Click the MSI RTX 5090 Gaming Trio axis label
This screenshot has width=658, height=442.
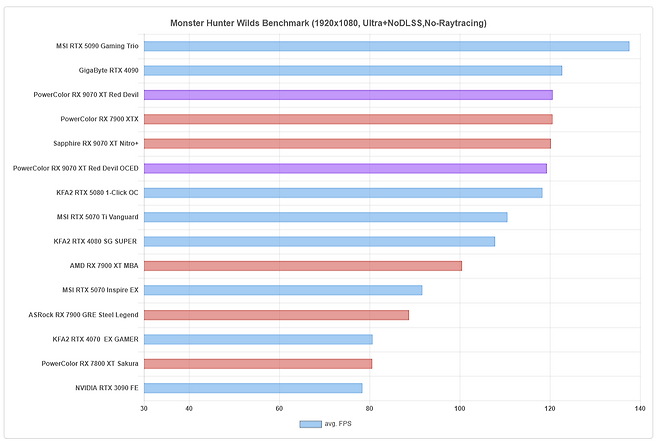tap(97, 46)
